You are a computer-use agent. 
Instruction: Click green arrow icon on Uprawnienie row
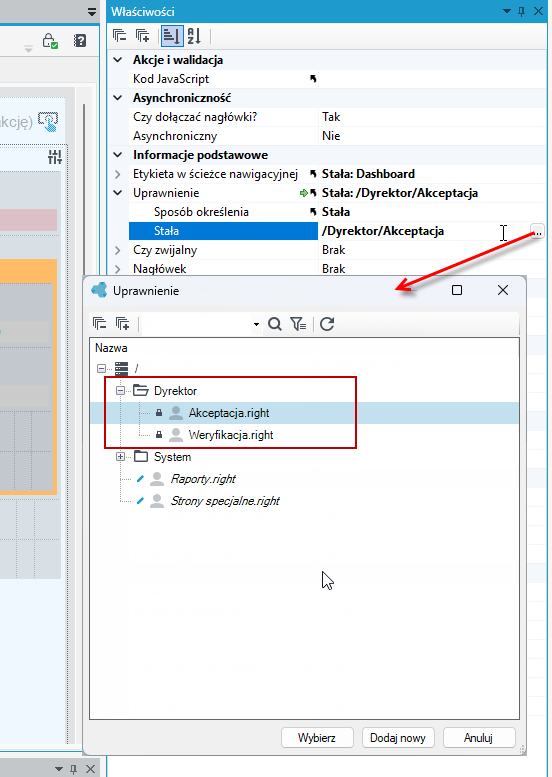pyautogui.click(x=304, y=193)
